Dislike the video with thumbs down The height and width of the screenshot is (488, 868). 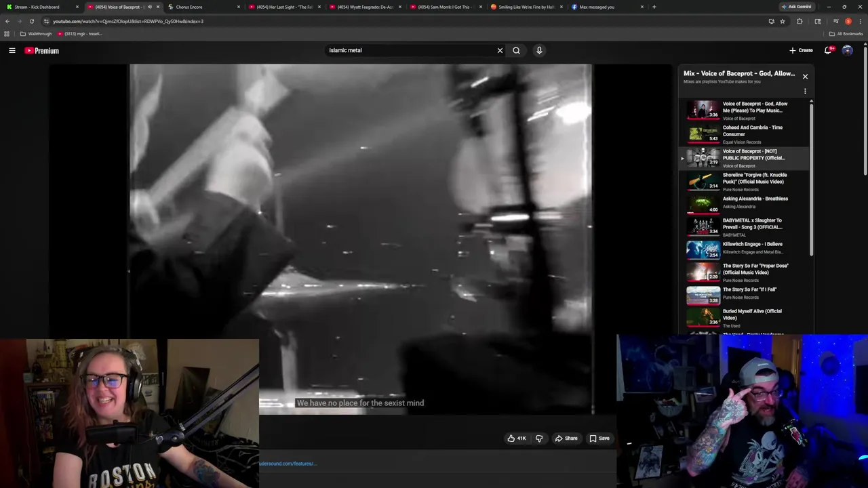coord(539,439)
